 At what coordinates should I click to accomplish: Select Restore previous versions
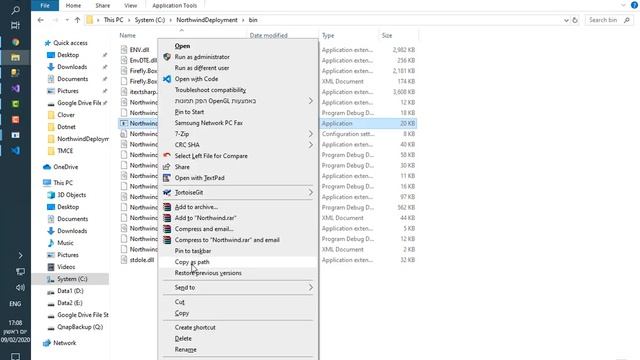[208, 273]
